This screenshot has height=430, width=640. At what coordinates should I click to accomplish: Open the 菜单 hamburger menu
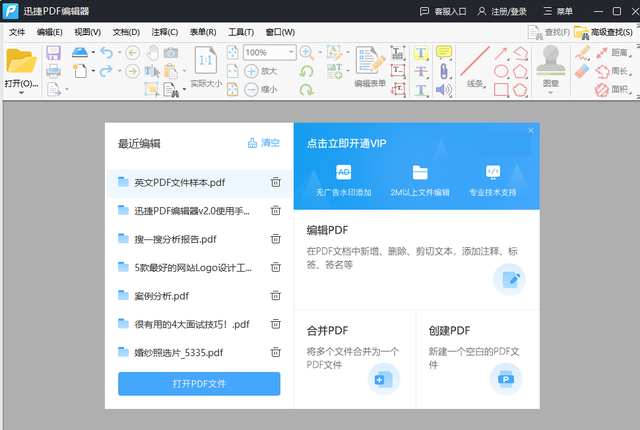tap(558, 11)
